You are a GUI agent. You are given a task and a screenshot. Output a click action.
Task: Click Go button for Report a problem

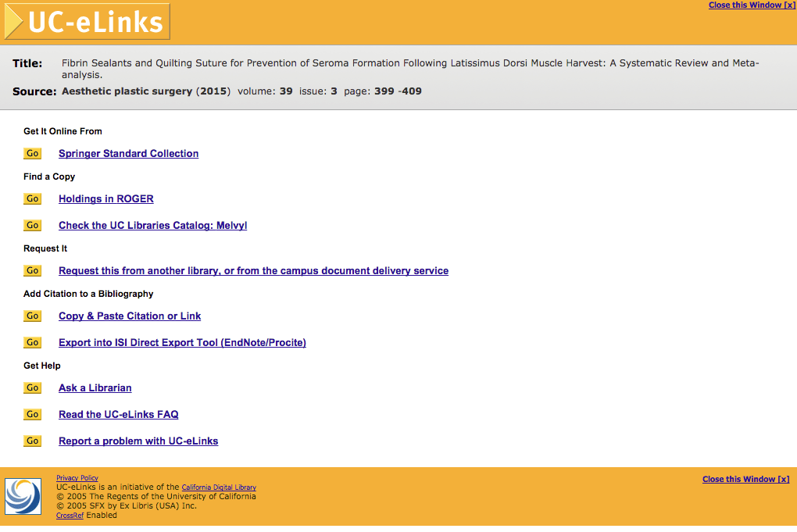(33, 441)
